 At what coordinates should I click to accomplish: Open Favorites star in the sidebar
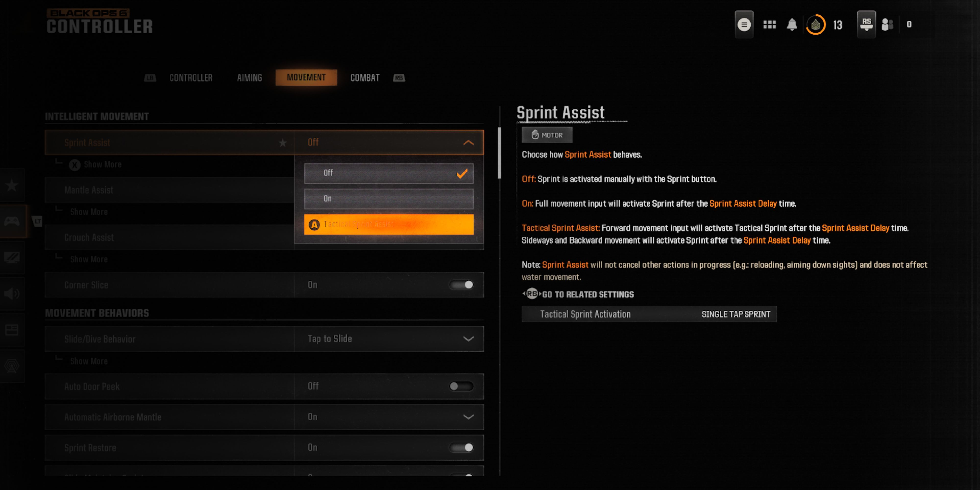tap(12, 185)
